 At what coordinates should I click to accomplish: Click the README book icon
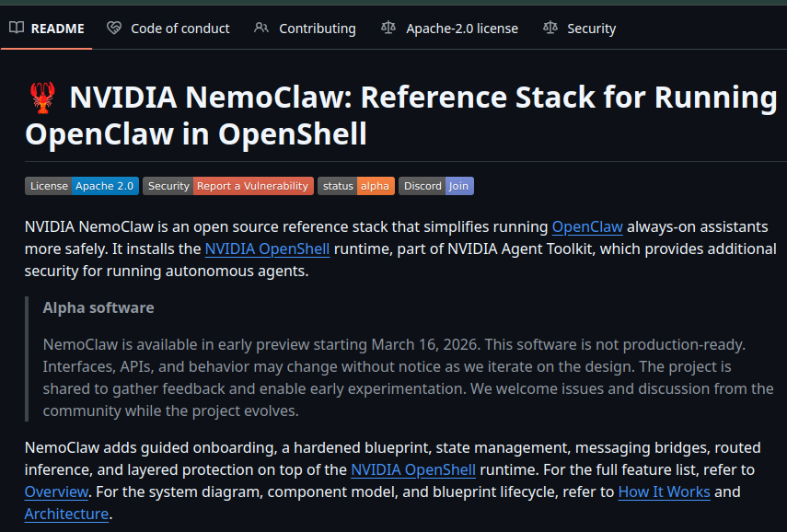click(x=17, y=29)
